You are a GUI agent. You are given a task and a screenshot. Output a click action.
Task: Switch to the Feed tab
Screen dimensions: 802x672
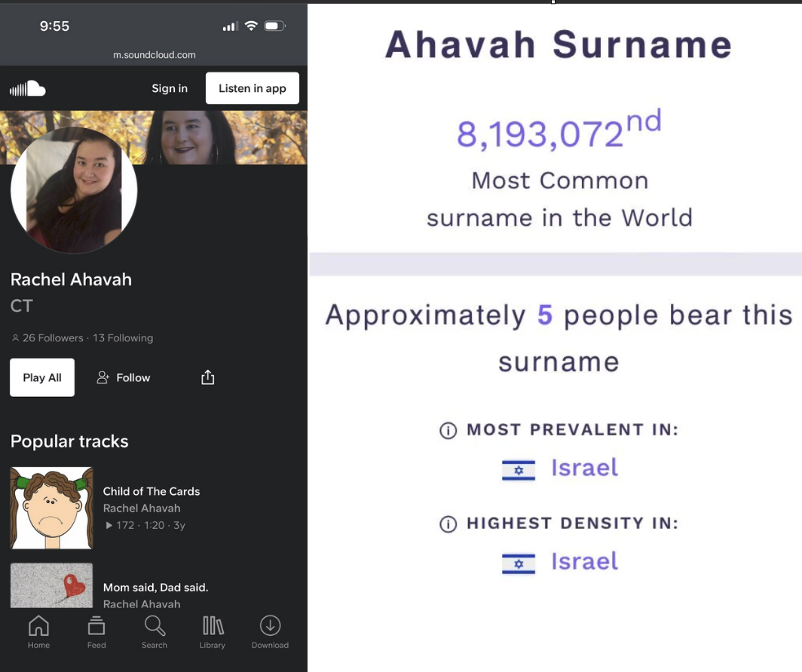pyautogui.click(x=96, y=632)
